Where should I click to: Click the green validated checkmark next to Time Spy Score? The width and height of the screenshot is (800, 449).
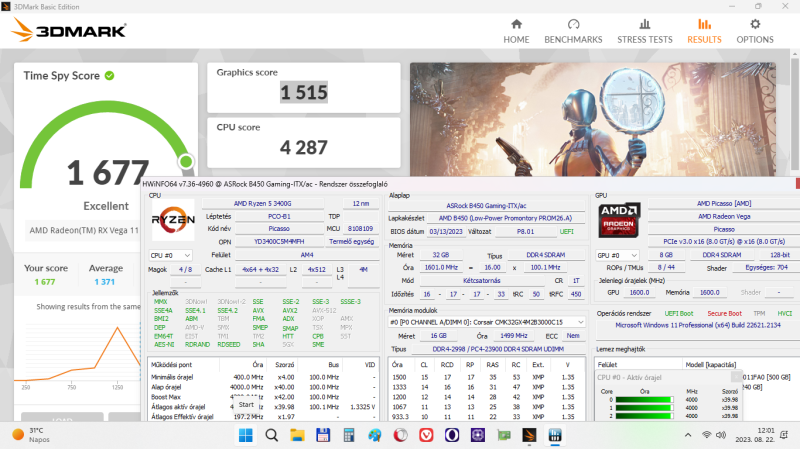109,76
